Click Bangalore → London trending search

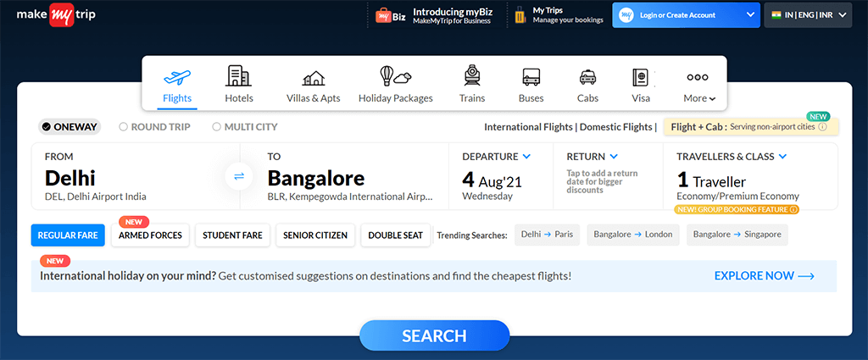tap(633, 235)
